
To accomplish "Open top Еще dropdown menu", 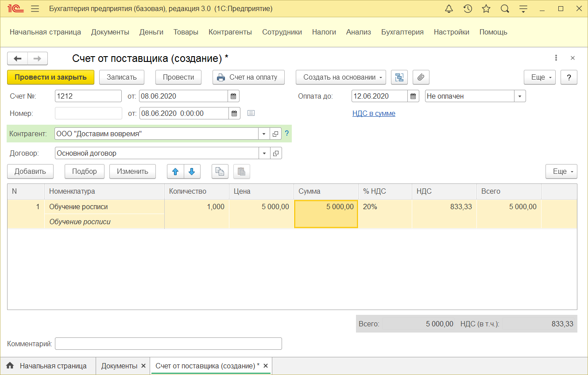I will pos(540,77).
